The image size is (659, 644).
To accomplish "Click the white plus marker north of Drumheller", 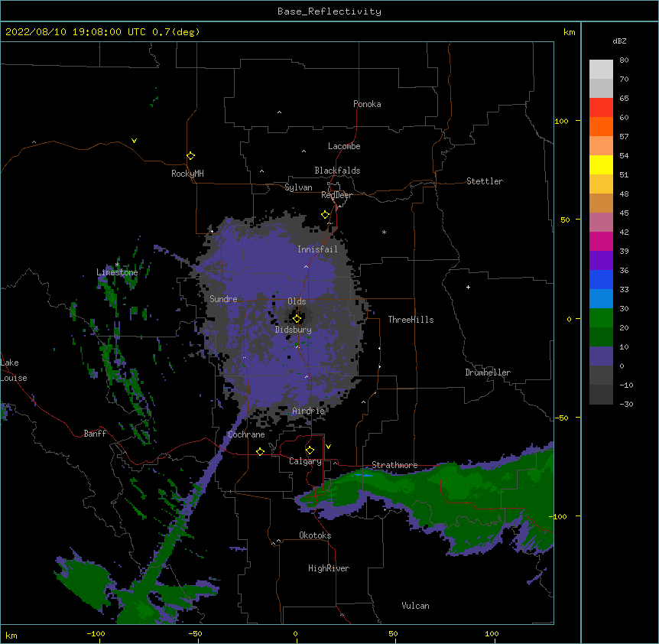I will pos(468,287).
